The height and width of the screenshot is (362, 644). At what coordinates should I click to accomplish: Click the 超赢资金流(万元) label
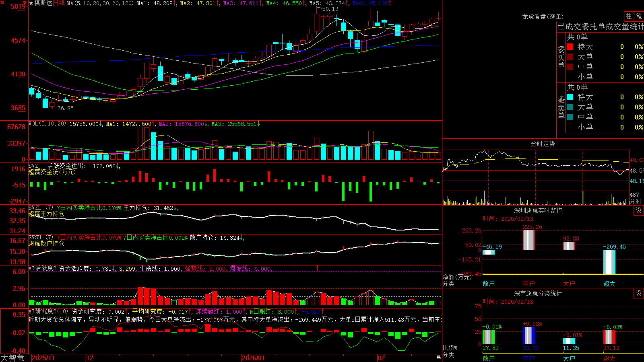pos(52,172)
